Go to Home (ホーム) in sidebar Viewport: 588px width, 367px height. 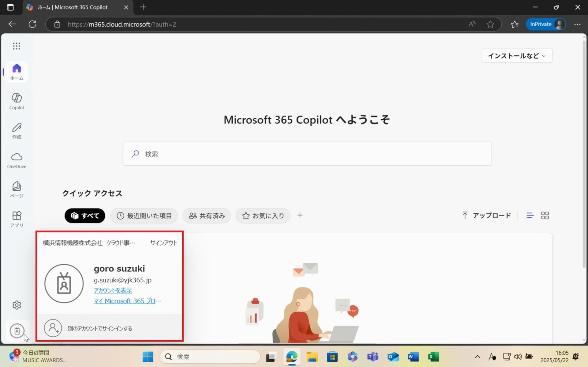point(17,72)
